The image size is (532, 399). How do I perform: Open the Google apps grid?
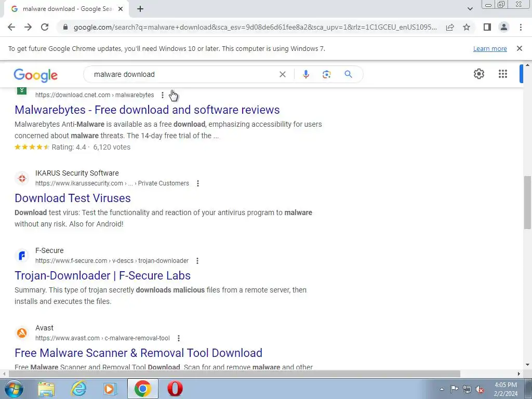coord(502,74)
